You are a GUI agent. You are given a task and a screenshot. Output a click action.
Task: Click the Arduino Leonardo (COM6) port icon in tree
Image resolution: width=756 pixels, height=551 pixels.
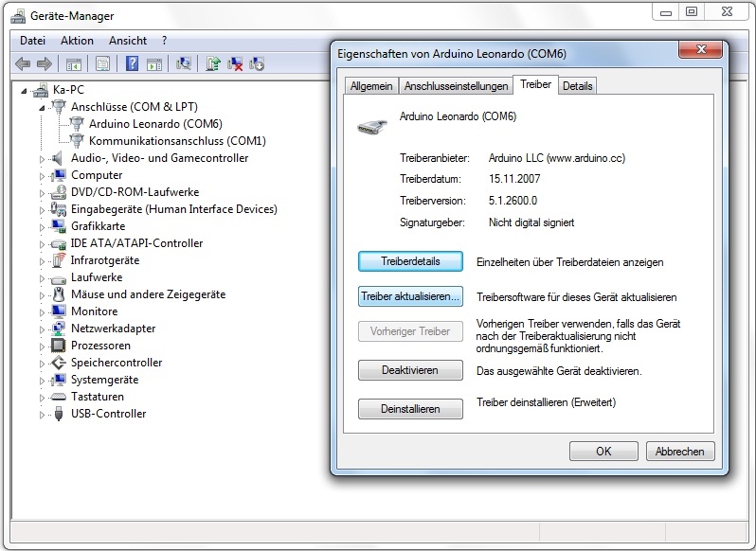(x=78, y=124)
